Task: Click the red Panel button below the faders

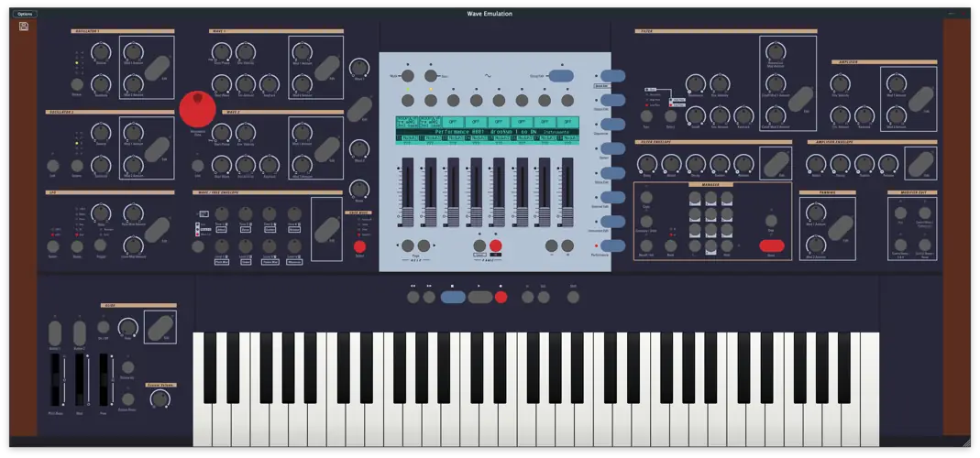Action: click(496, 245)
